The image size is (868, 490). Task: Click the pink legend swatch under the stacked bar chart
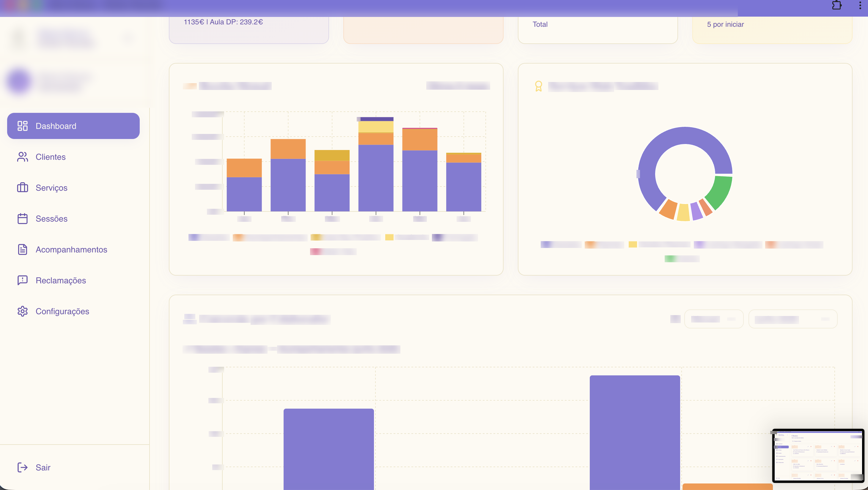click(x=315, y=252)
